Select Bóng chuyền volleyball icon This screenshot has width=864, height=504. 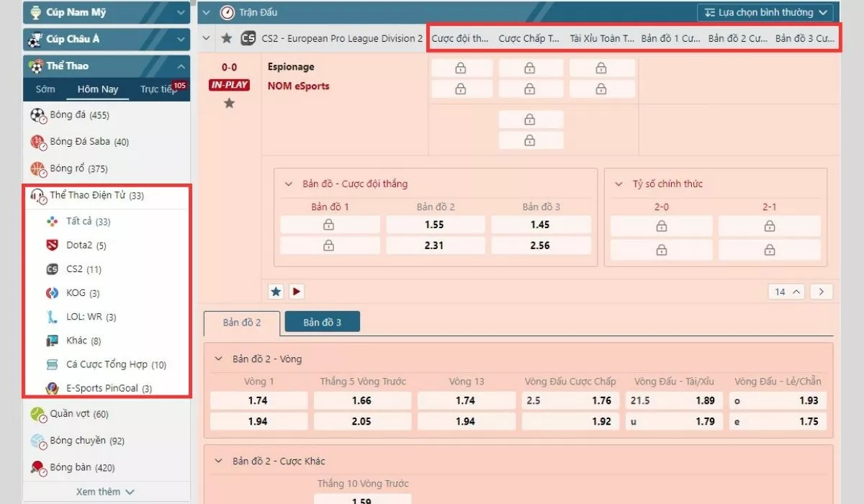click(x=38, y=441)
